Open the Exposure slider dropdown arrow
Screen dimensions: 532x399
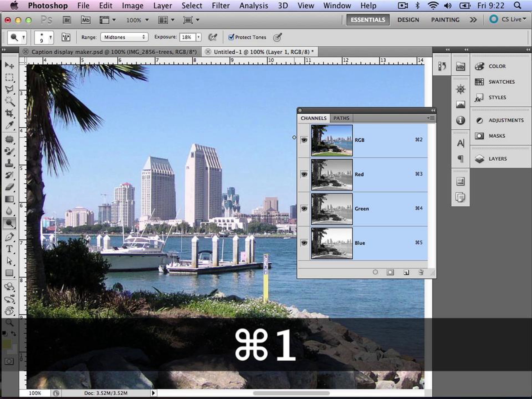click(198, 37)
